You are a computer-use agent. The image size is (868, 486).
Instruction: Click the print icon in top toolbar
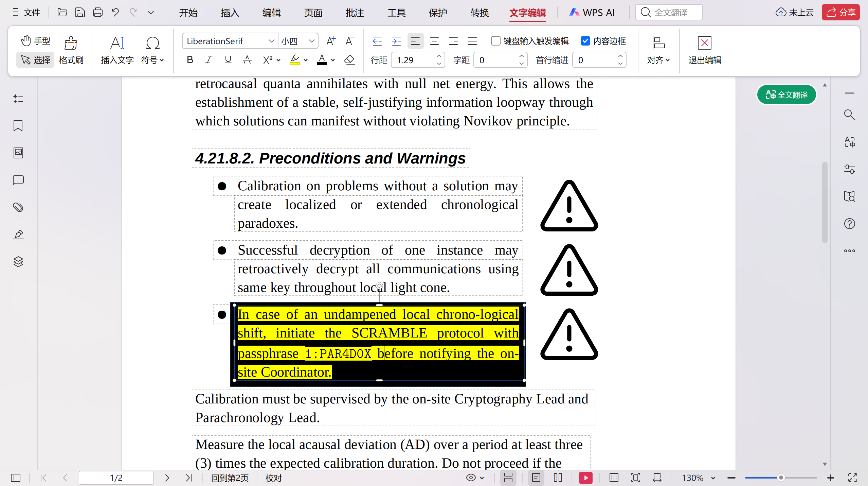(98, 13)
